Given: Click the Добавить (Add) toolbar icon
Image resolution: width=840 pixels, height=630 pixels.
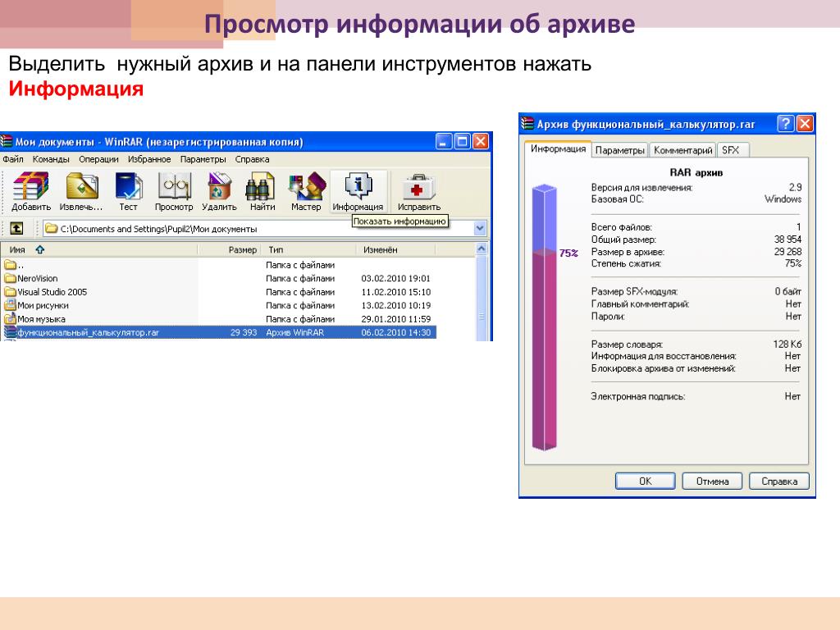Looking at the screenshot, I should click(x=31, y=191).
